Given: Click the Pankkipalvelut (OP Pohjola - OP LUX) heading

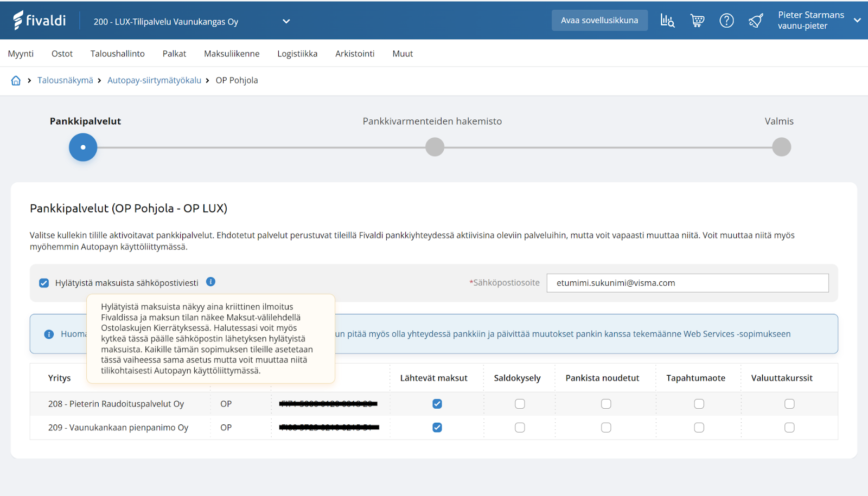Looking at the screenshot, I should 129,208.
